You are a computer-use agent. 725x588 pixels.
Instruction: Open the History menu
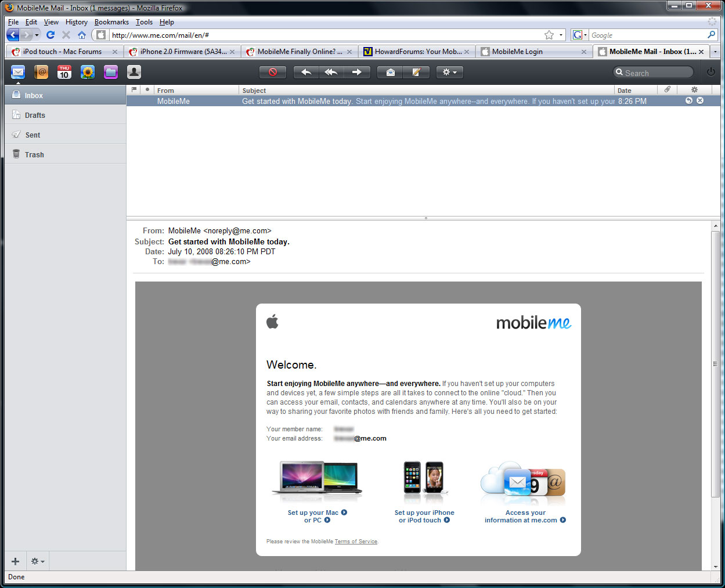[x=77, y=22]
